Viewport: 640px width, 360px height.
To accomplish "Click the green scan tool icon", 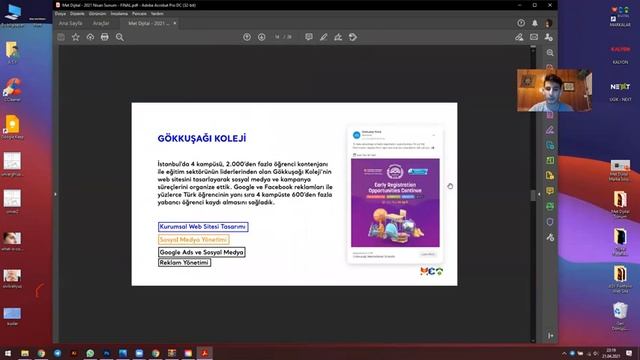I will pyautogui.click(x=550, y=206).
